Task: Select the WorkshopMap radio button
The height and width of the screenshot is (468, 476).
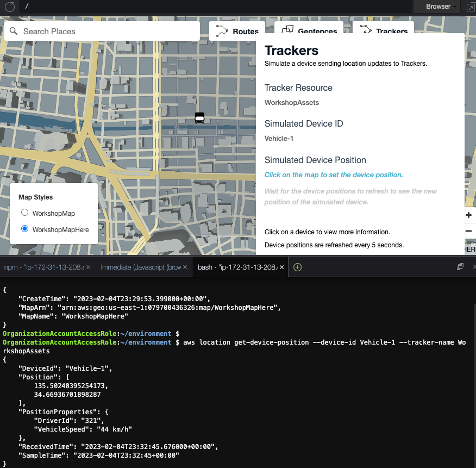Action: point(25,213)
